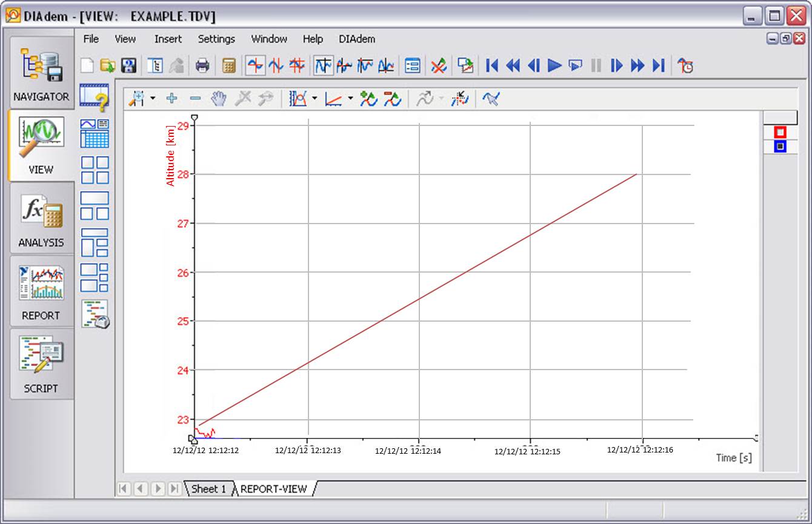Viewport: 812px width, 524px height.
Task: Jump to the start with skip-back button
Action: click(492, 65)
